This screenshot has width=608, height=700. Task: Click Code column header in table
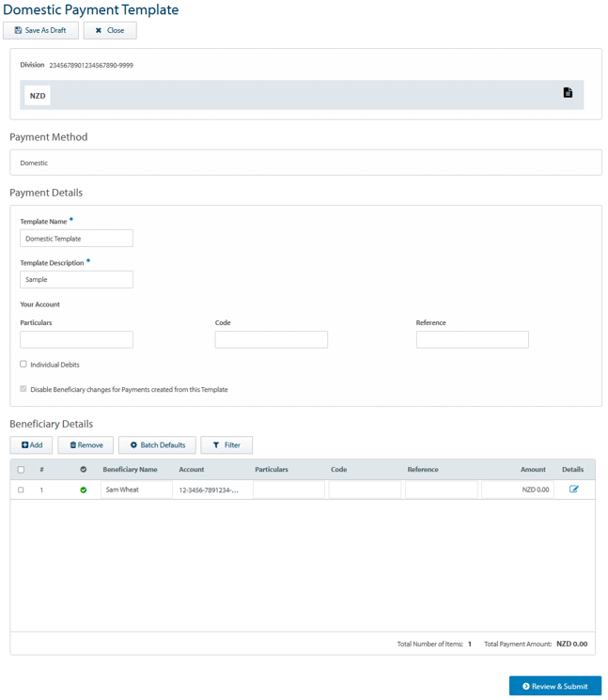pos(339,469)
